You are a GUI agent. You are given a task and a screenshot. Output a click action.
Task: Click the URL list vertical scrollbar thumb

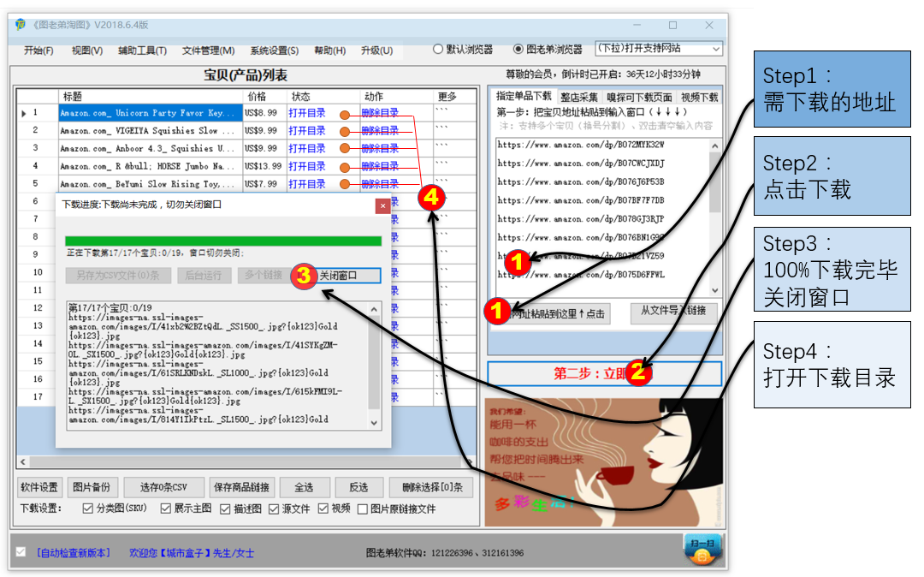tap(714, 181)
